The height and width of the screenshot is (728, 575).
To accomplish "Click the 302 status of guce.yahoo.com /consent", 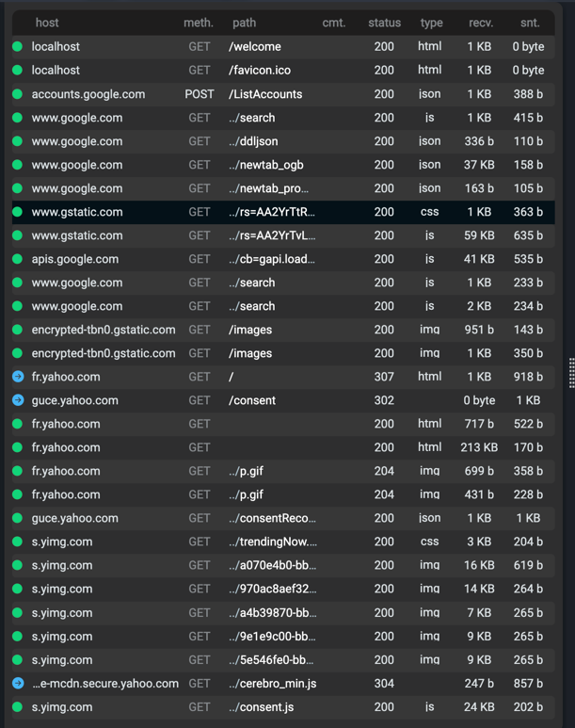I will (x=384, y=400).
